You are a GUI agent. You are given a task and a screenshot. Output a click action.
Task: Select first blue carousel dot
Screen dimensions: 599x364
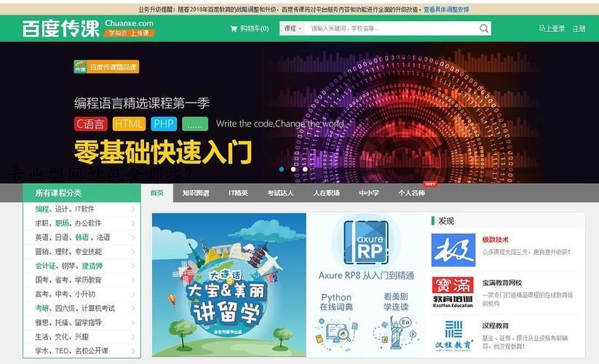click(x=282, y=169)
